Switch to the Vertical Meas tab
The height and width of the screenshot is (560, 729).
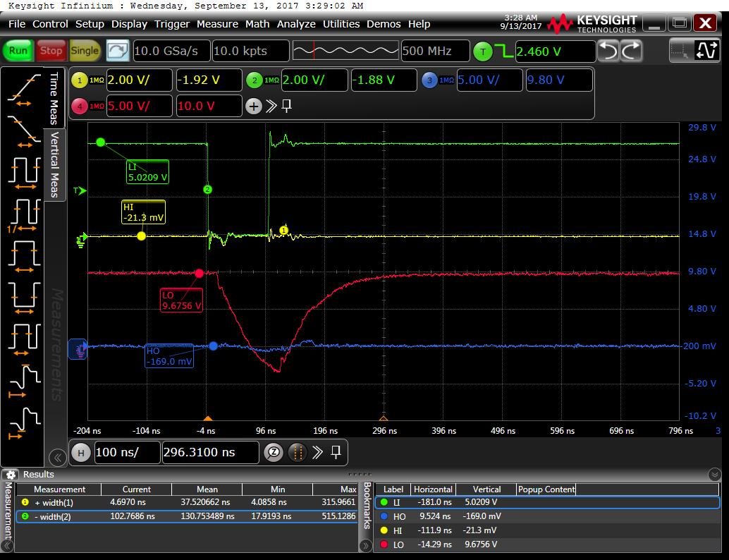pos(55,164)
